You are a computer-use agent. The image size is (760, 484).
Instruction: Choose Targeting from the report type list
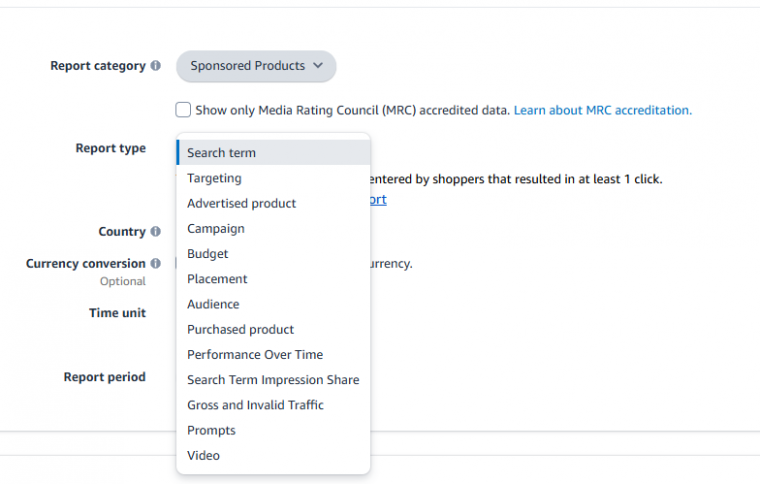point(273,178)
